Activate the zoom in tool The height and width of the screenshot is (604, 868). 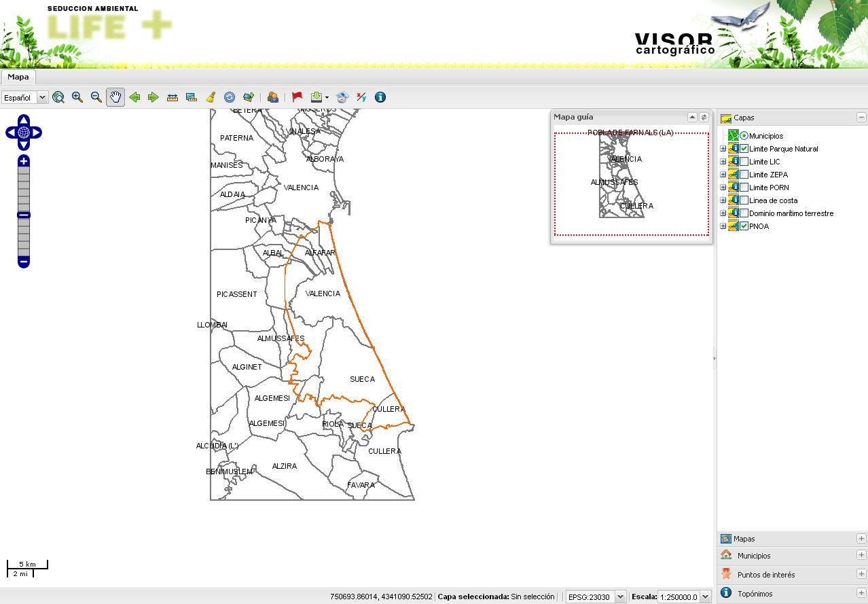pos(76,97)
